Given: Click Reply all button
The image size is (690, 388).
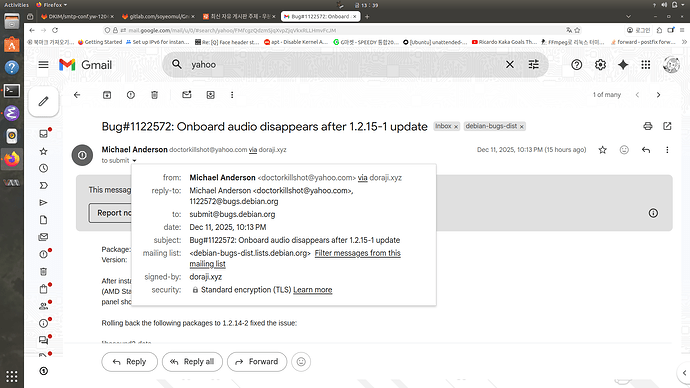Looking at the screenshot, I should (x=192, y=362).
